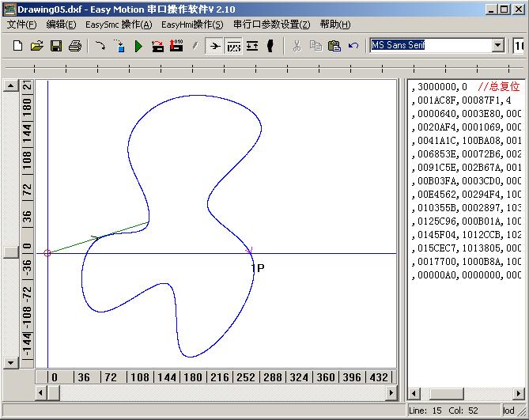Image resolution: width=529 pixels, height=420 pixels.
Task: Click the code panel's scrollbar right arrow
Action: [x=519, y=393]
